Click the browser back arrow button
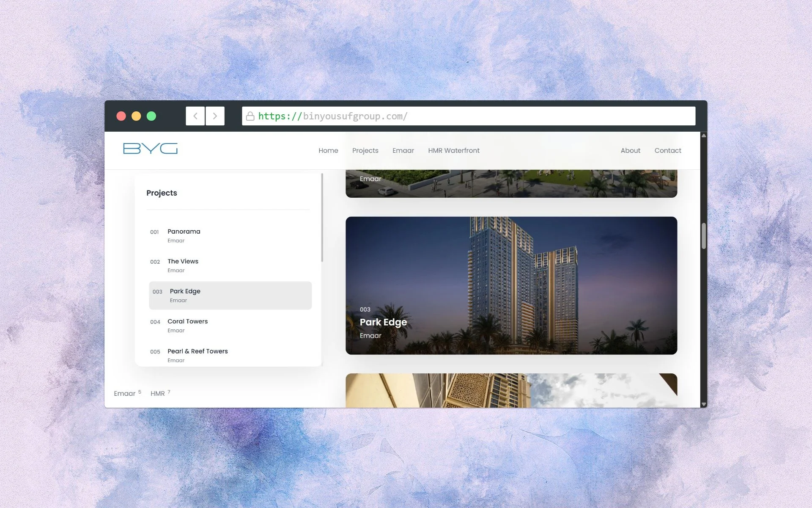Viewport: 812px width, 508px height. [195, 116]
